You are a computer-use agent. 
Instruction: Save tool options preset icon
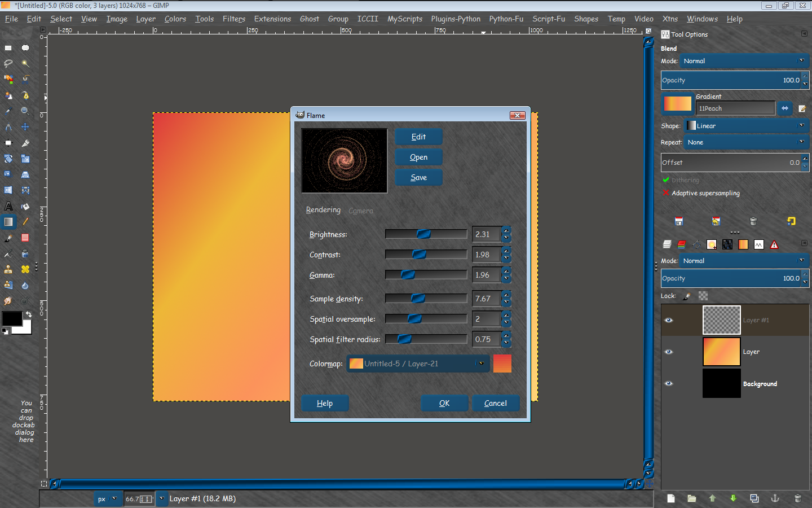point(679,221)
